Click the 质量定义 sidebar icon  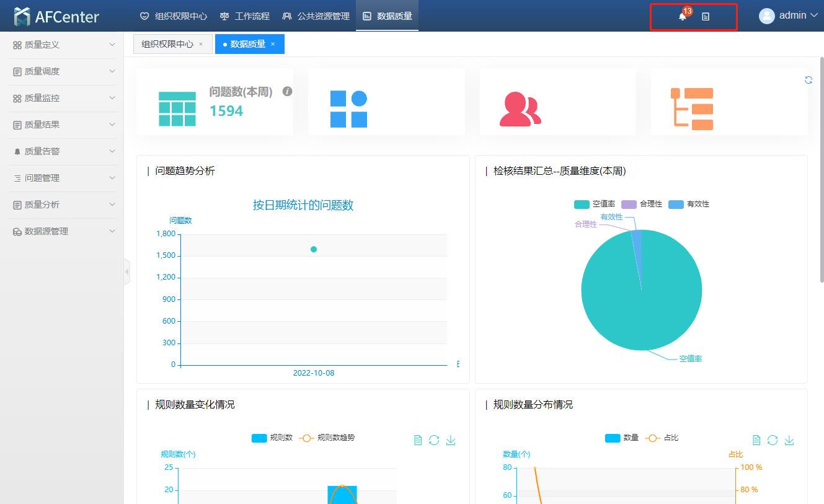click(x=17, y=45)
